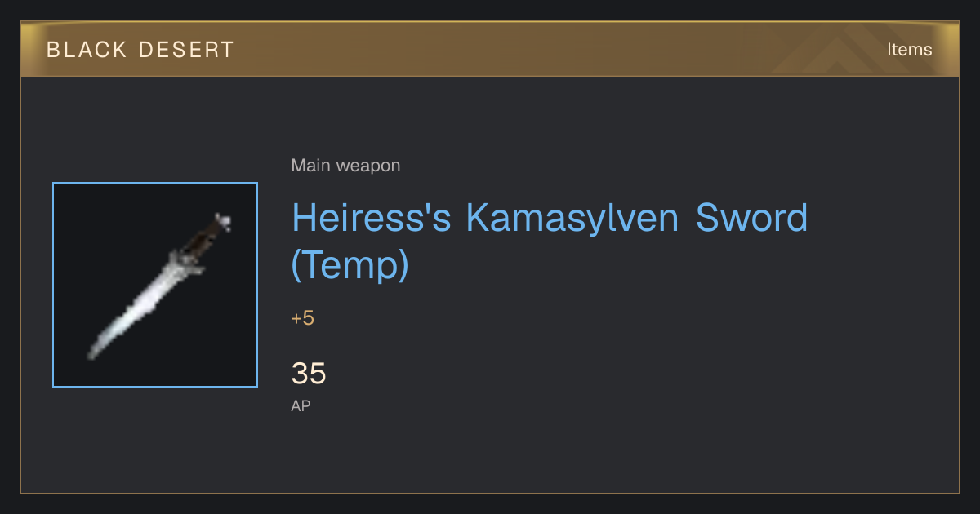This screenshot has width=980, height=514.
Task: Click the (Temp) text in the title
Action: coord(350,265)
